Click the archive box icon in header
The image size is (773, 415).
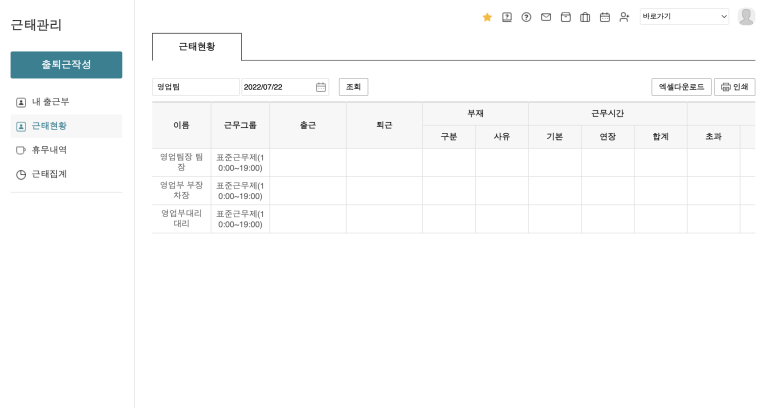565,17
